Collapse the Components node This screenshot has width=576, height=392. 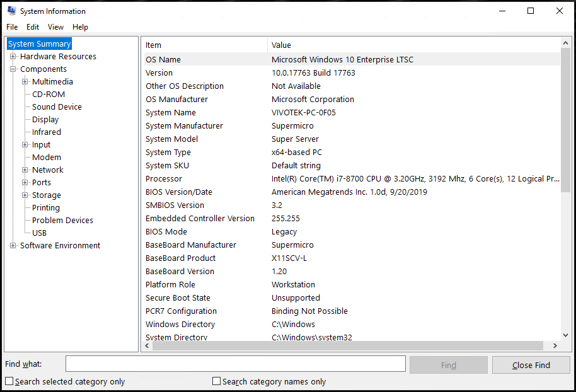click(x=13, y=69)
